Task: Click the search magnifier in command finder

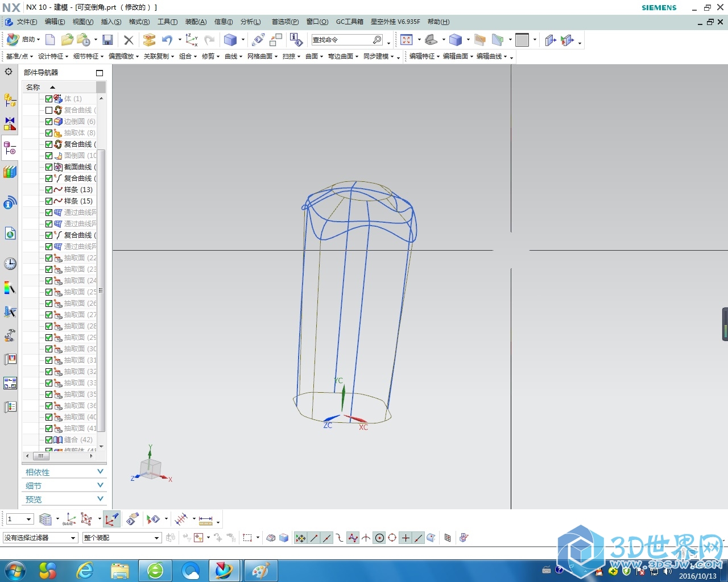Action: [x=377, y=40]
